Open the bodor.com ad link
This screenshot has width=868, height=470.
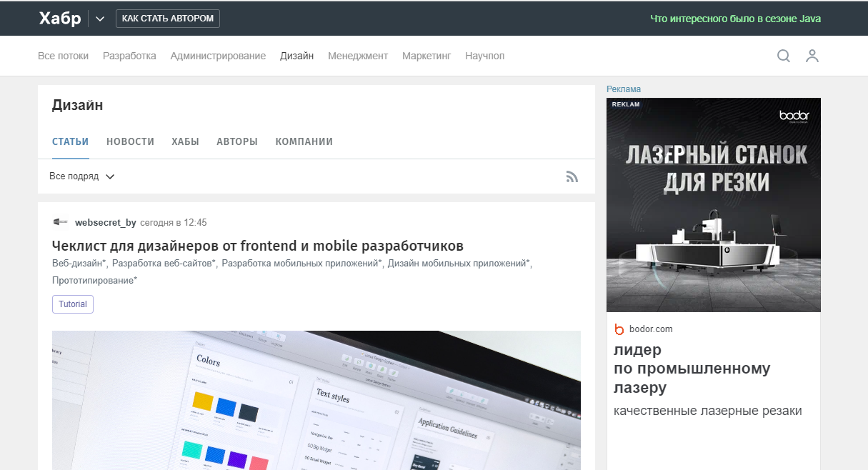point(651,329)
